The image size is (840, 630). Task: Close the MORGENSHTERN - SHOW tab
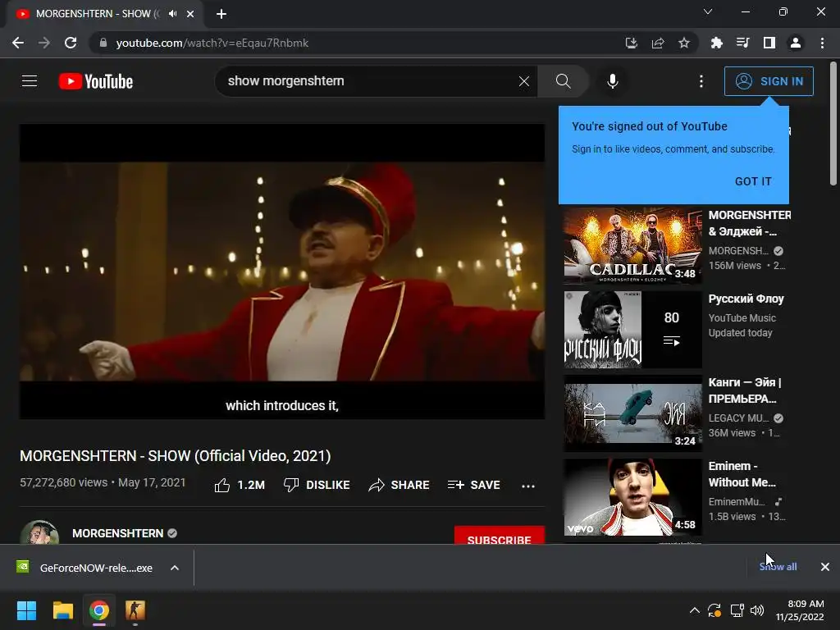(x=190, y=14)
